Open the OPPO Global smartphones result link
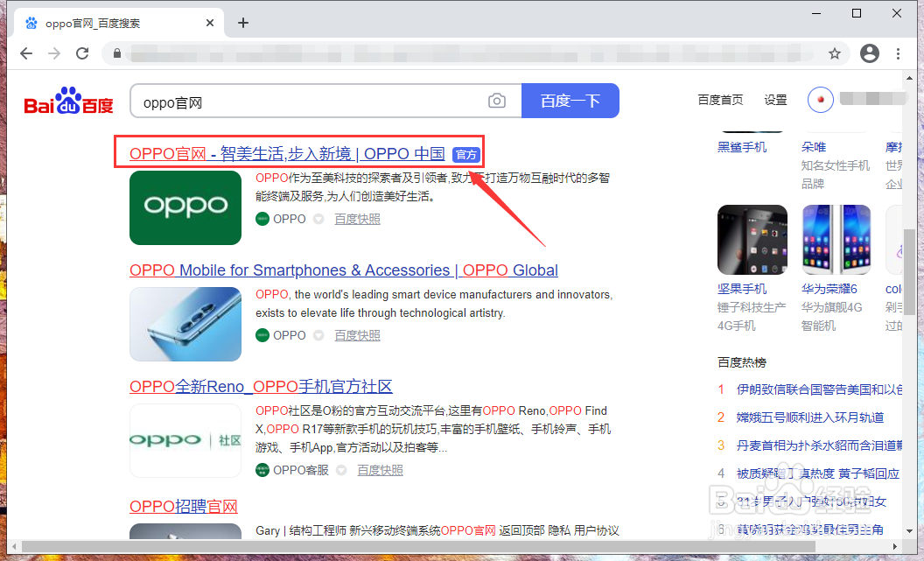The height and width of the screenshot is (561, 924). (x=344, y=270)
